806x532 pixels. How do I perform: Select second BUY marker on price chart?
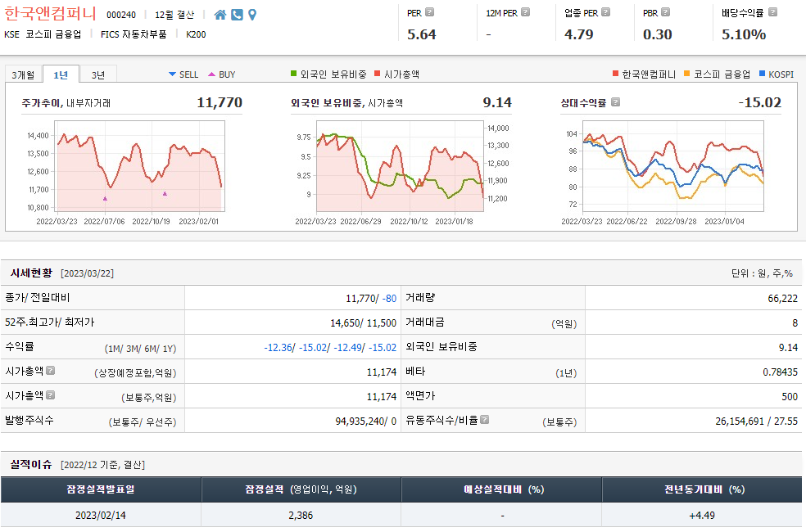[x=165, y=194]
